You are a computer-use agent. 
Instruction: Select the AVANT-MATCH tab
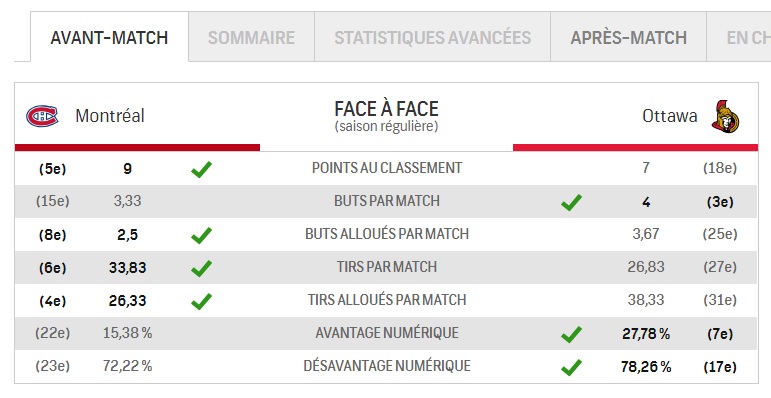(109, 37)
